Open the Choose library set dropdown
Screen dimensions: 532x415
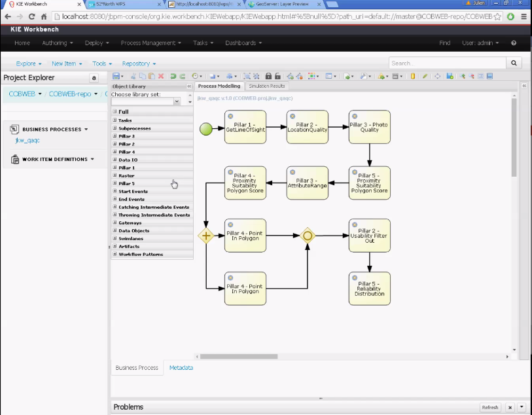coord(177,101)
